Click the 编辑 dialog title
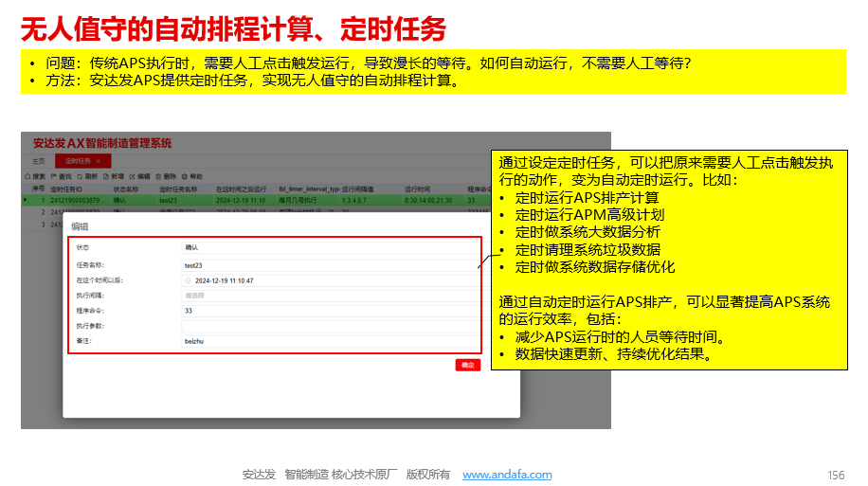868x486 pixels. pyautogui.click(x=80, y=226)
